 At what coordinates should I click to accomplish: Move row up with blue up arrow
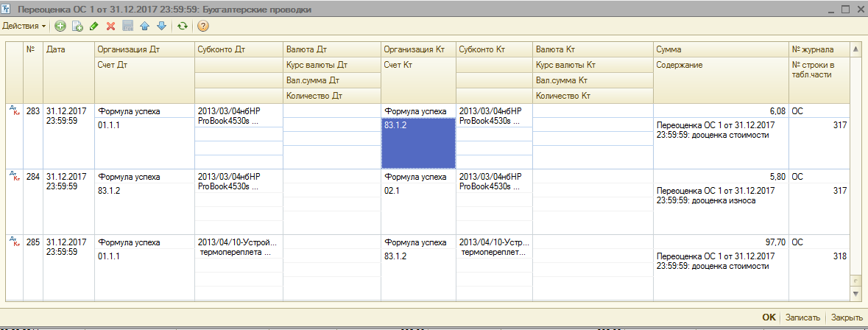coord(145,26)
